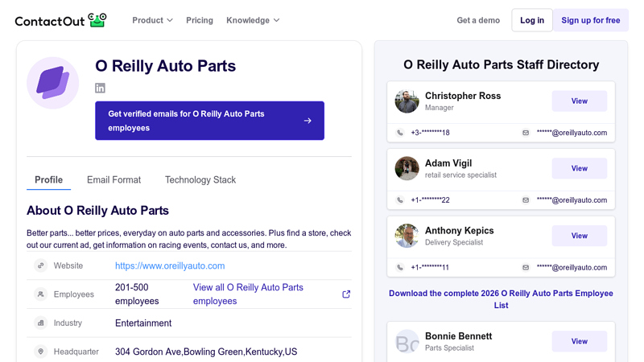Click Parts Specialist job title
644x362 pixels.
[x=449, y=348]
